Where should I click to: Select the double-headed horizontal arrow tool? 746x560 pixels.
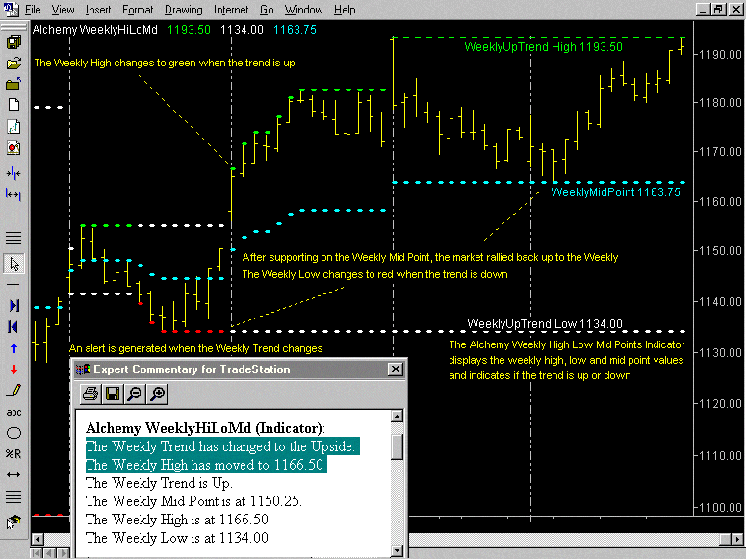click(x=13, y=475)
